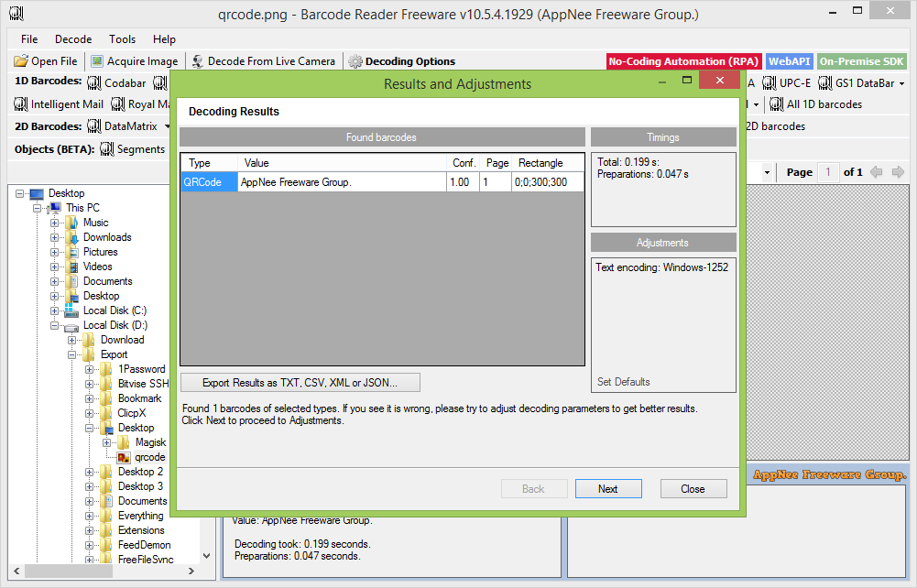Go to next page arrow icon
This screenshot has height=588, width=917.
point(898,172)
